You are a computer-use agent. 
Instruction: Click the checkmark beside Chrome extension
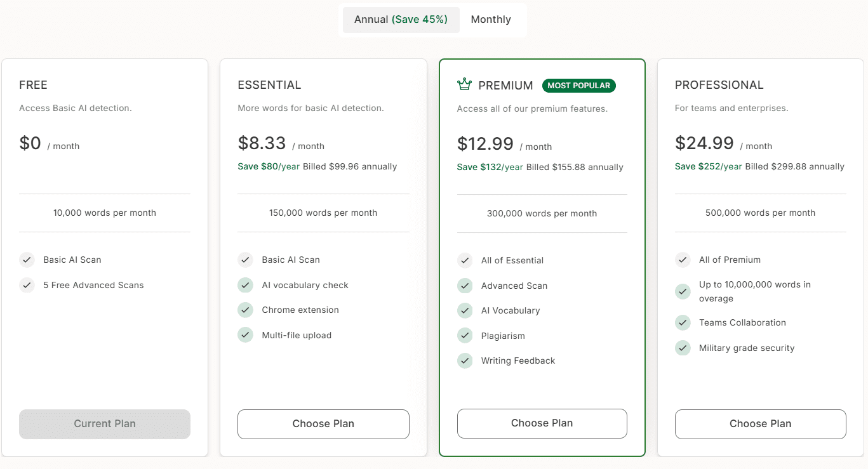[245, 310]
